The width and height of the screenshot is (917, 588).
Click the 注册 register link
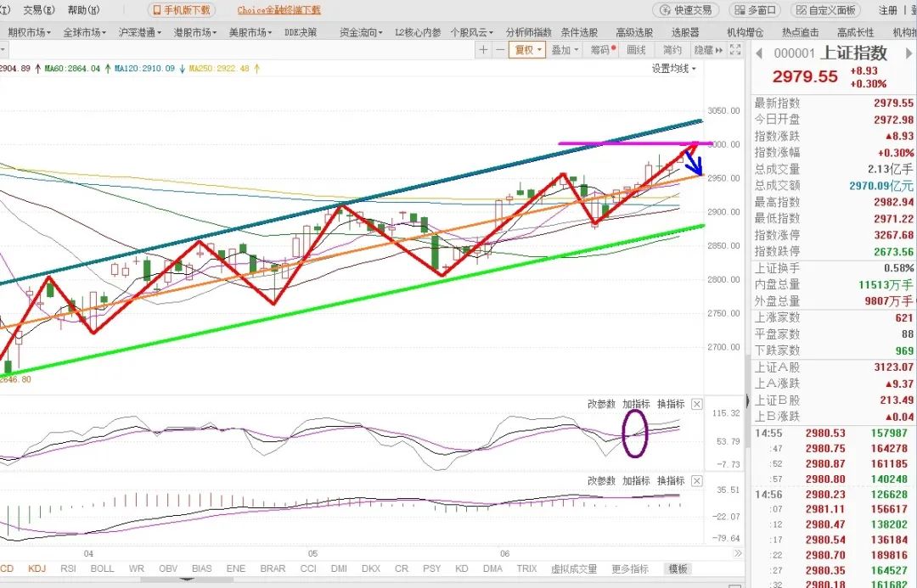pos(887,10)
